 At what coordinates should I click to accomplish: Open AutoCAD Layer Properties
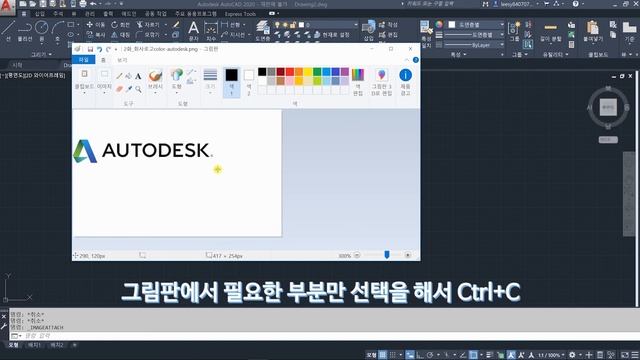[x=262, y=31]
